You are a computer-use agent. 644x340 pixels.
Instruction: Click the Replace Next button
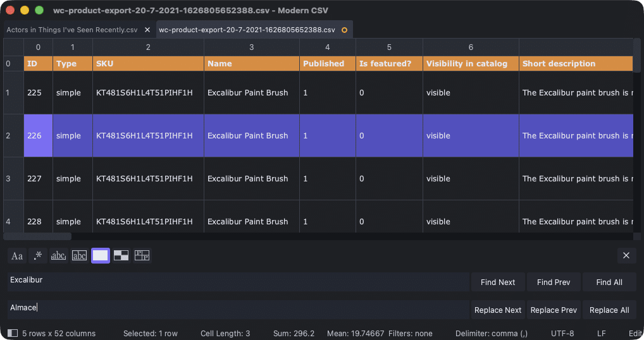(498, 310)
